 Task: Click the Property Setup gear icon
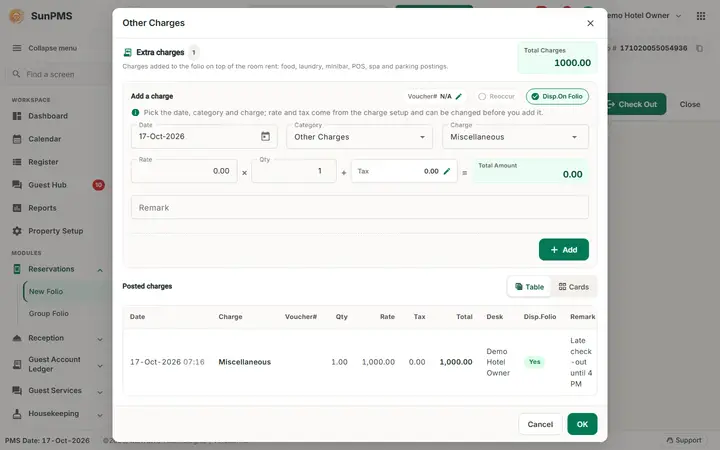17,231
